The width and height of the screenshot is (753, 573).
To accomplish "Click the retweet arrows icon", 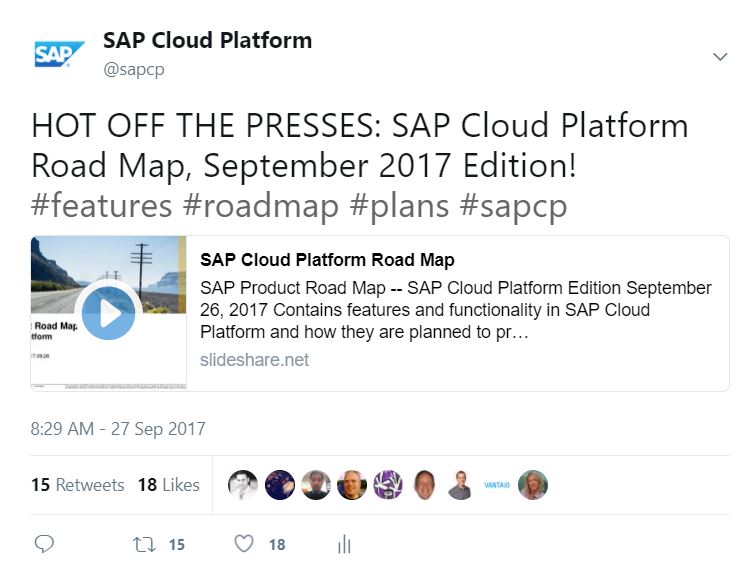I will pyautogui.click(x=144, y=544).
